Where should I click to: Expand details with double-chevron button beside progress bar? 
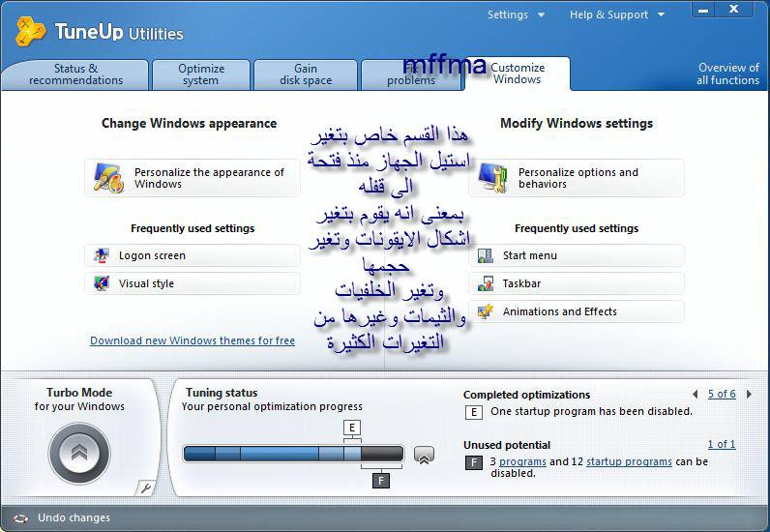424,455
